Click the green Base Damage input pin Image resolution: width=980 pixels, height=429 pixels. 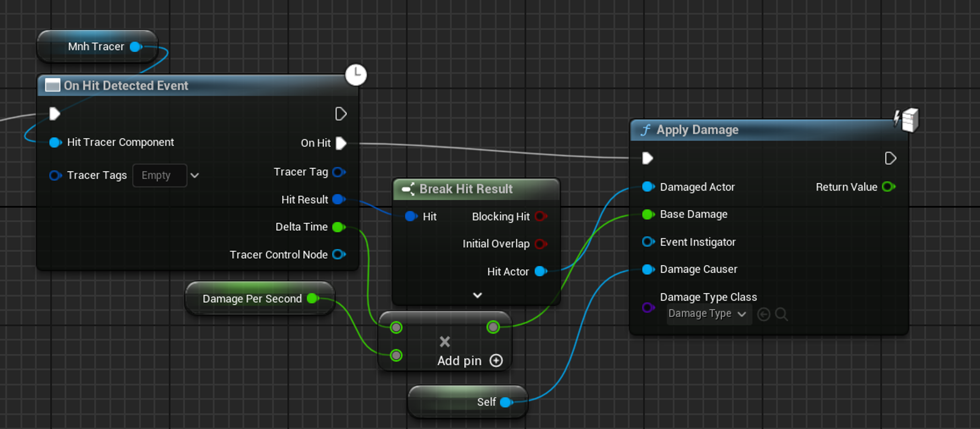coord(648,214)
